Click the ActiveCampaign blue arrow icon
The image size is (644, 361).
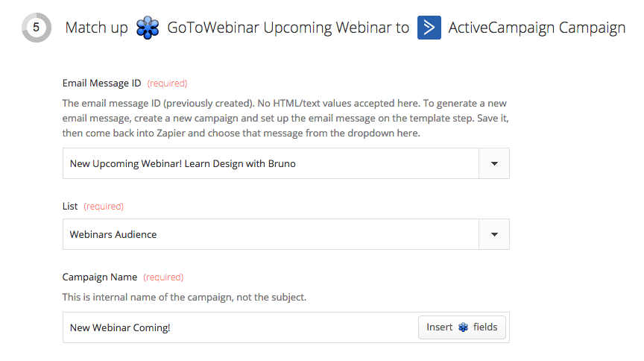tap(429, 28)
